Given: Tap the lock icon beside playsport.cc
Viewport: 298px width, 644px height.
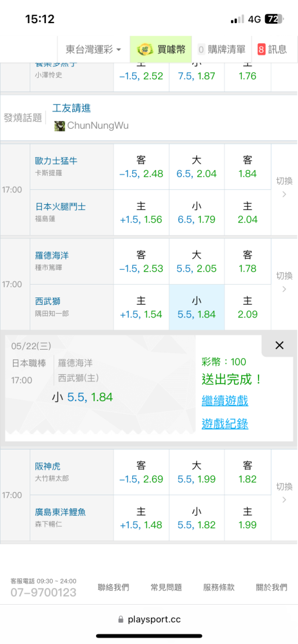Looking at the screenshot, I should click(x=121, y=620).
